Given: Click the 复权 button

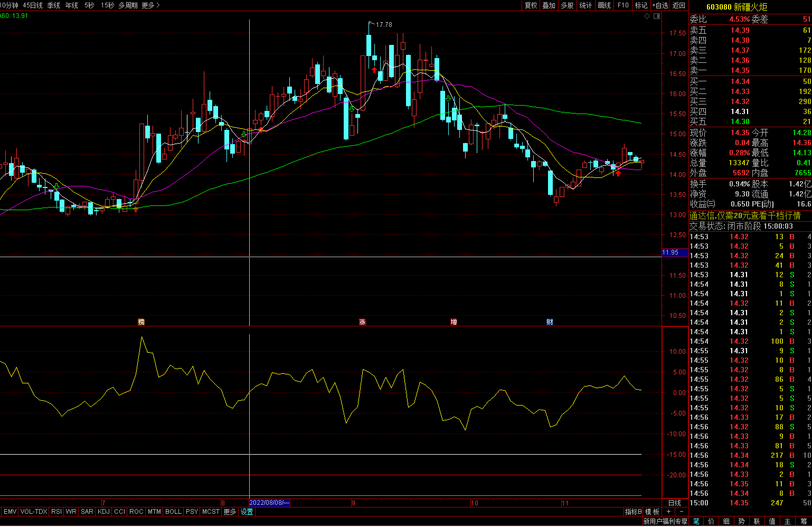Looking at the screenshot, I should click(x=531, y=5).
